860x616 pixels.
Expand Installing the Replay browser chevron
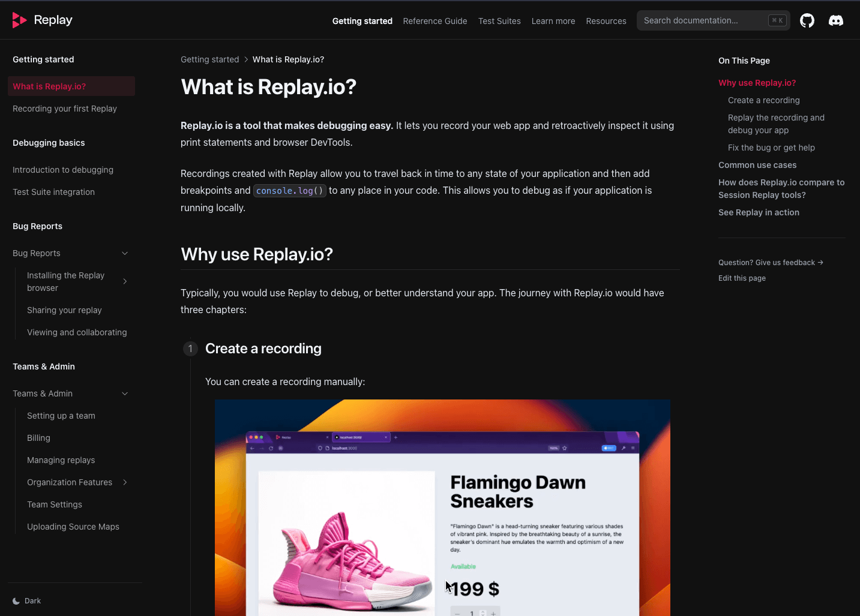click(125, 281)
